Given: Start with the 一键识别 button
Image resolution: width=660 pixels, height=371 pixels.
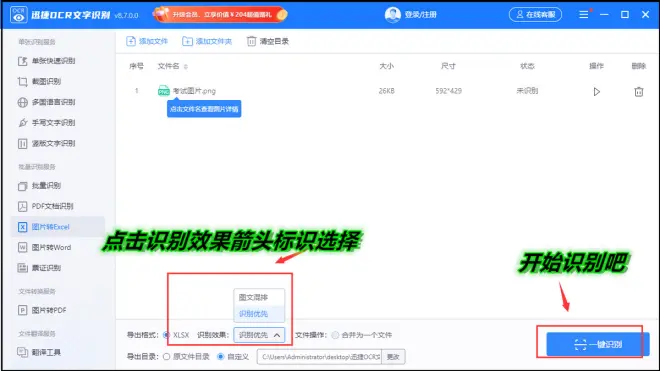Looking at the screenshot, I should pyautogui.click(x=598, y=344).
